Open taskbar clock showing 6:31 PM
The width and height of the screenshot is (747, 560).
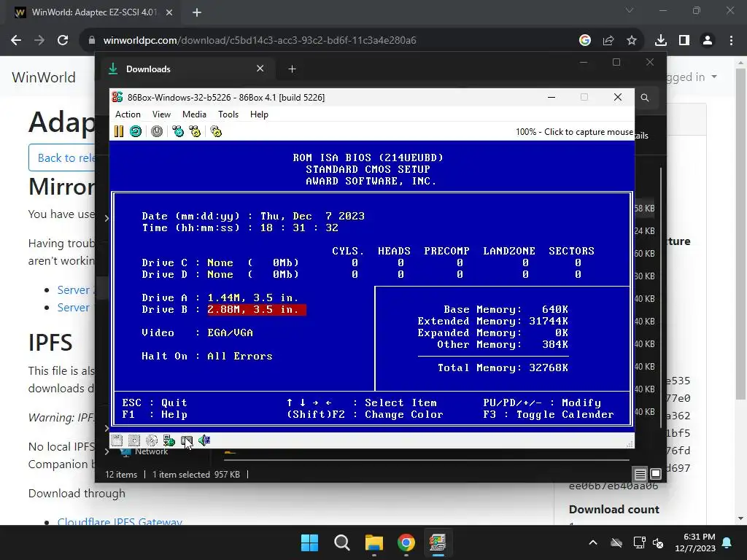pos(695,542)
